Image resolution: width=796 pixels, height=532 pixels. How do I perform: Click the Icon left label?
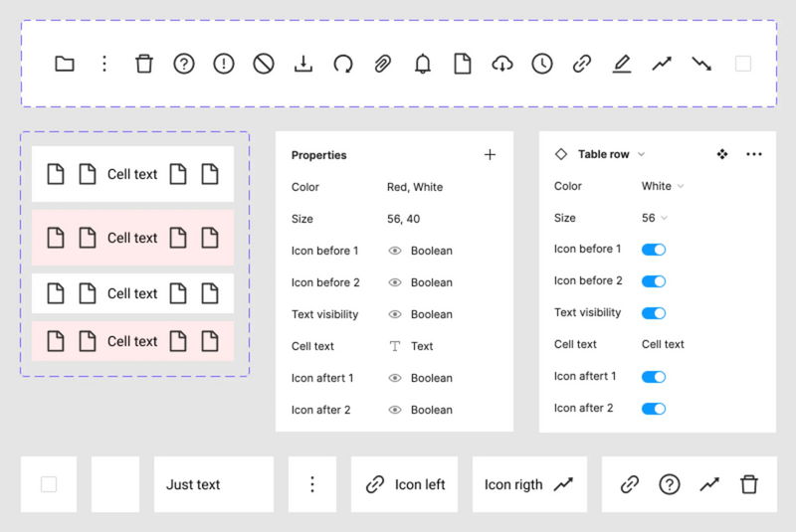click(x=420, y=485)
